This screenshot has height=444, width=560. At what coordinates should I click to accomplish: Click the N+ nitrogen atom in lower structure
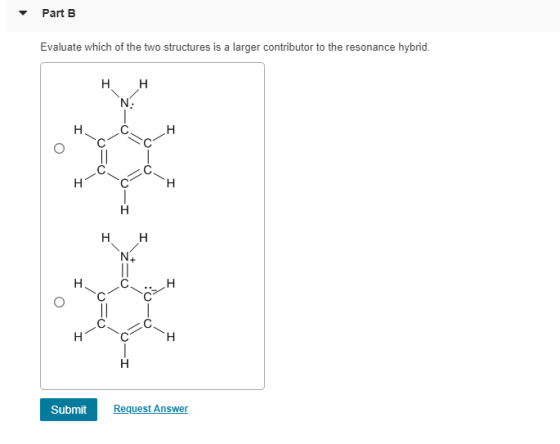[125, 256]
